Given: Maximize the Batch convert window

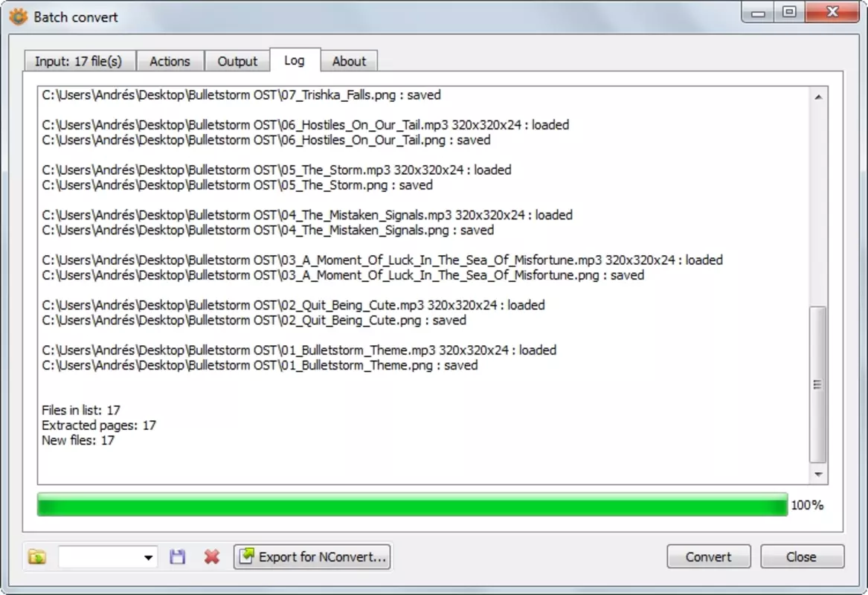Looking at the screenshot, I should click(x=789, y=13).
